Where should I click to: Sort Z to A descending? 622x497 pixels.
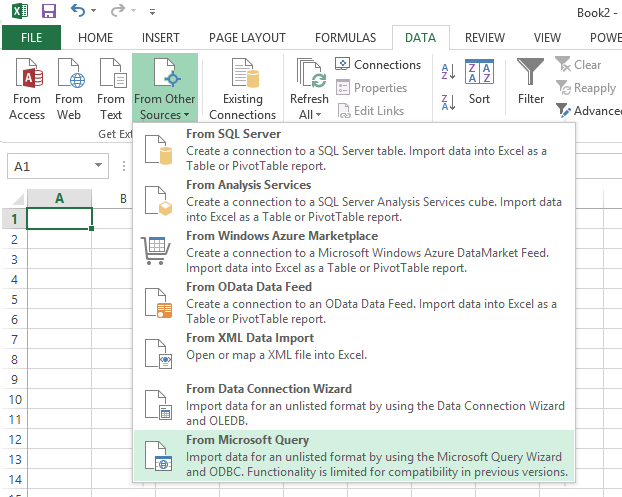pyautogui.click(x=448, y=102)
